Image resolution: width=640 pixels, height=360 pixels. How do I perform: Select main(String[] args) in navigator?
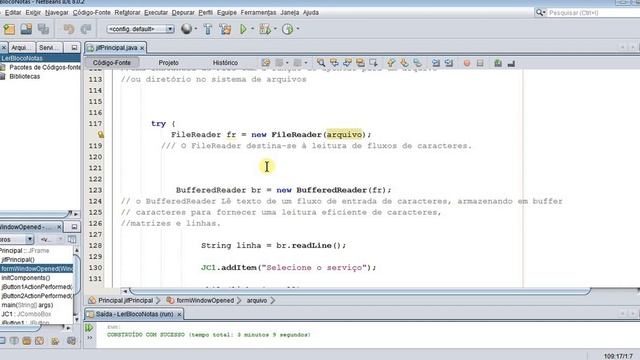[x=27, y=305]
